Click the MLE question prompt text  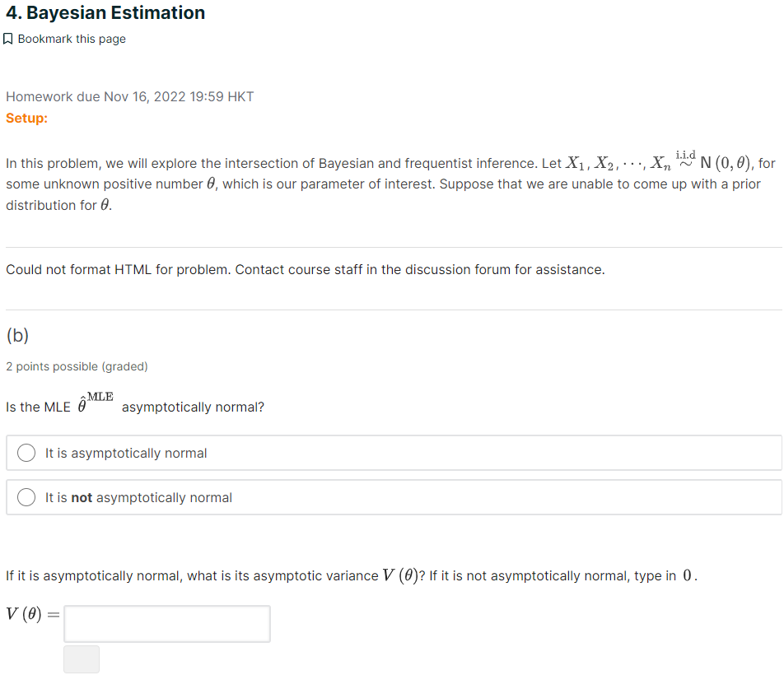(136, 403)
